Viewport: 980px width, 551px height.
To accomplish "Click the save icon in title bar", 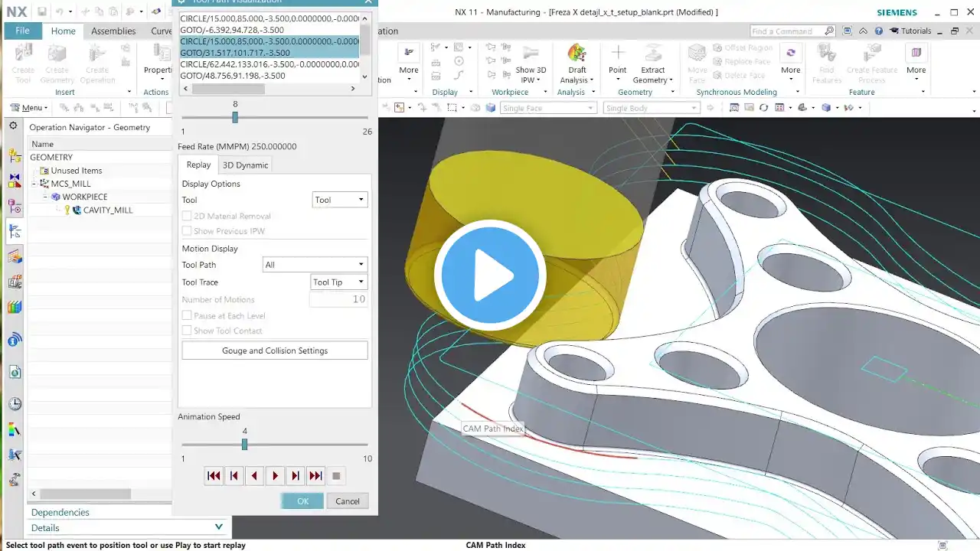I will tap(41, 12).
